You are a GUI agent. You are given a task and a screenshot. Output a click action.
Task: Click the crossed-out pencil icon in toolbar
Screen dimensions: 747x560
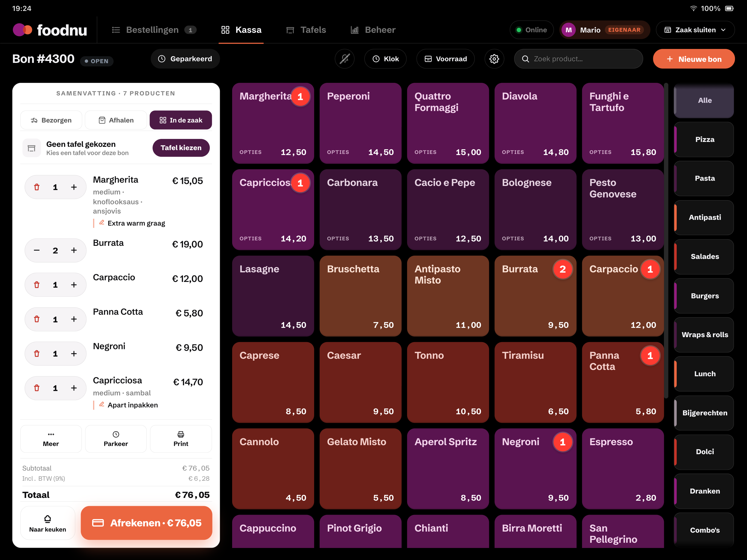coord(345,59)
